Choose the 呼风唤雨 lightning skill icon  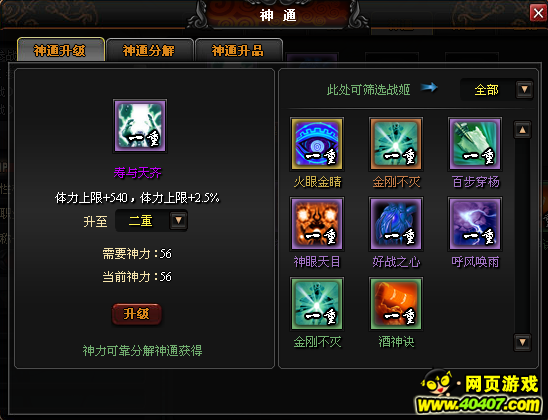coord(475,224)
